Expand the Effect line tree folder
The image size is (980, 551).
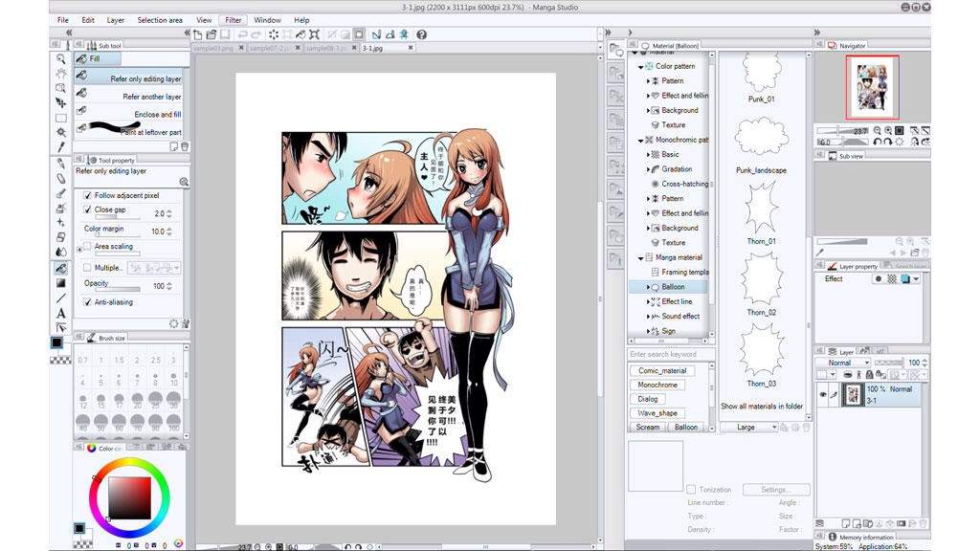pyautogui.click(x=648, y=301)
